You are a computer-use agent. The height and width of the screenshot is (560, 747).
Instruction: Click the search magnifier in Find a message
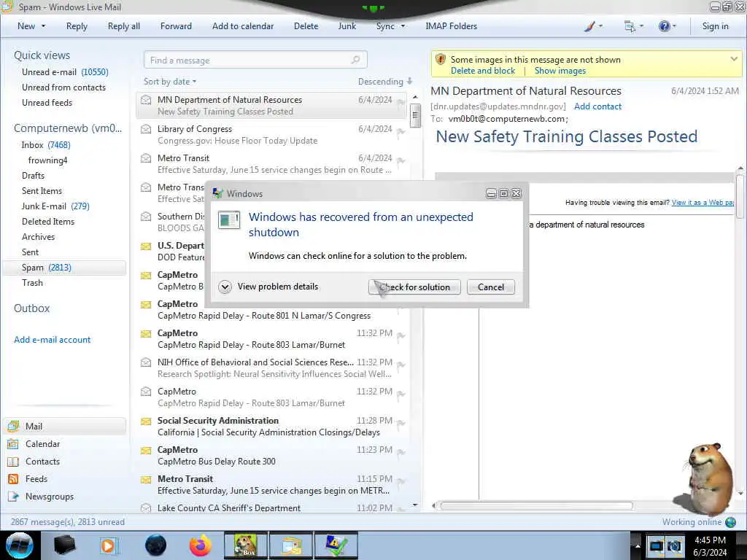pos(355,60)
